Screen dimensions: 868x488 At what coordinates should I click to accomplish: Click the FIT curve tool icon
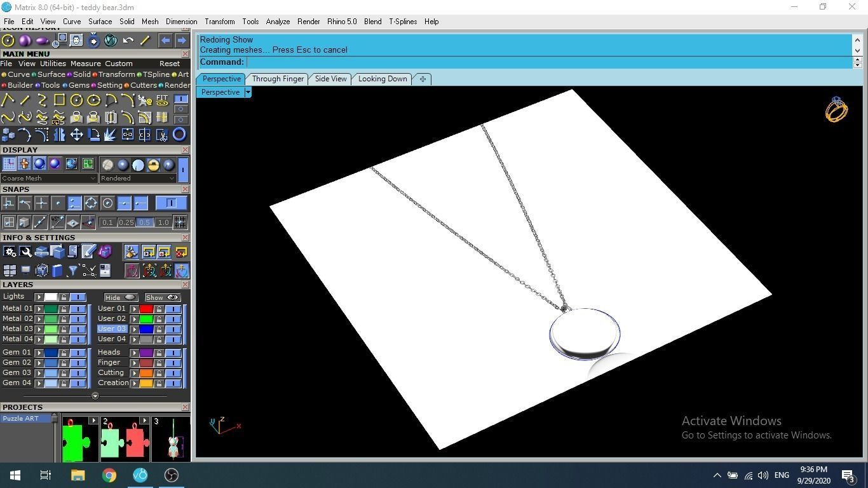pos(162,100)
